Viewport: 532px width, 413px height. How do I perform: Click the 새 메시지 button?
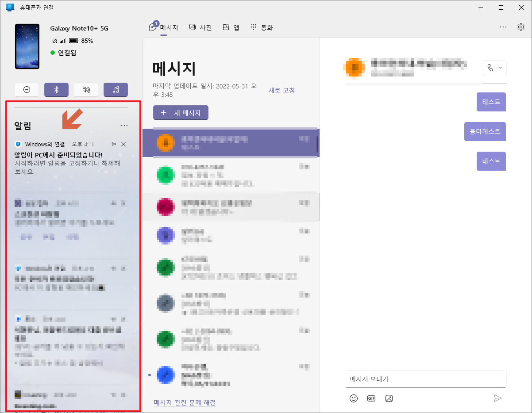click(x=181, y=113)
